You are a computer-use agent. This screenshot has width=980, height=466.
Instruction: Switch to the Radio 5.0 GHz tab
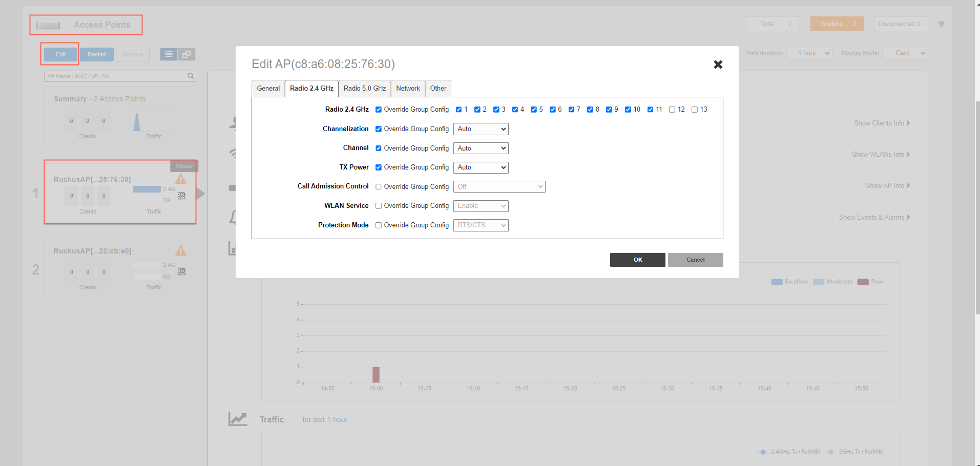365,88
